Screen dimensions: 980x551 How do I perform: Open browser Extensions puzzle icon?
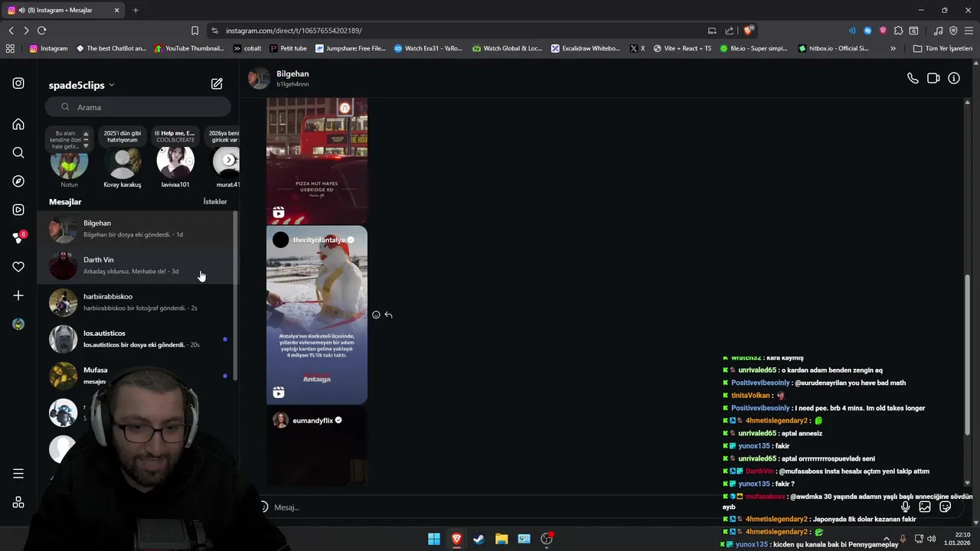click(x=898, y=31)
